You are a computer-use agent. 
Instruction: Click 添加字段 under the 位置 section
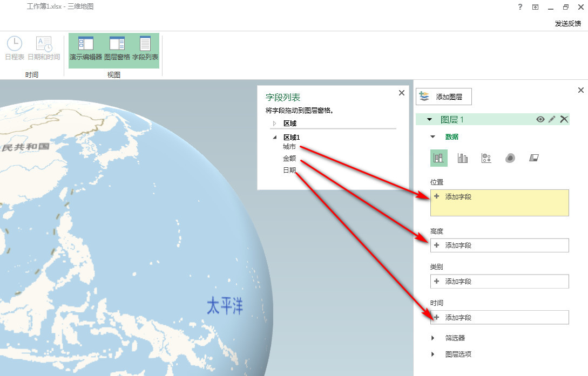click(458, 197)
